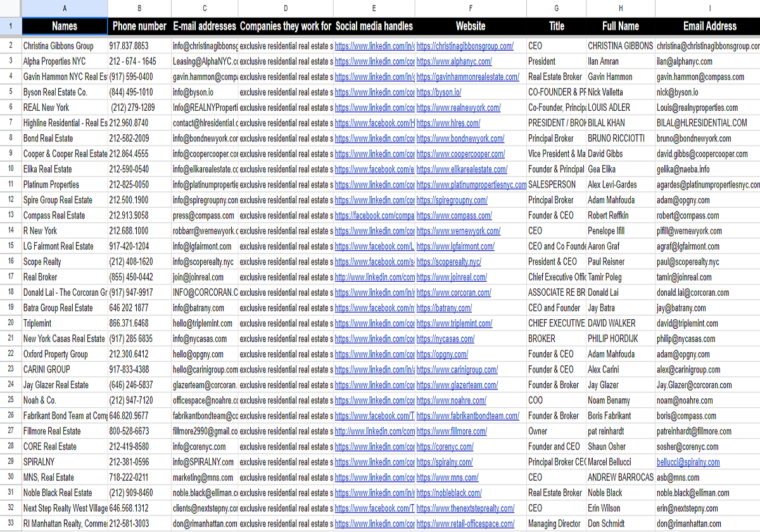This screenshot has height=532, width=760.
Task: Click the 'Title' header cell
Action: coord(556,26)
